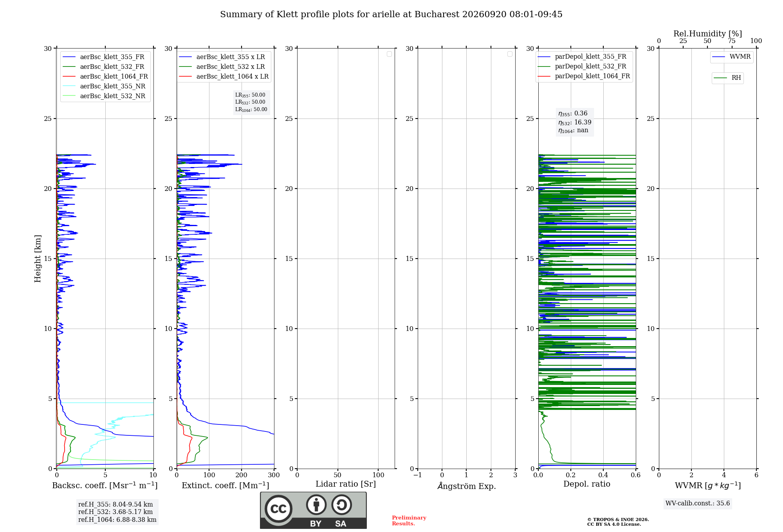Screen dimensions: 783x532
Task: Click the empty legend box in Lidar ratio panel
Action: point(389,54)
